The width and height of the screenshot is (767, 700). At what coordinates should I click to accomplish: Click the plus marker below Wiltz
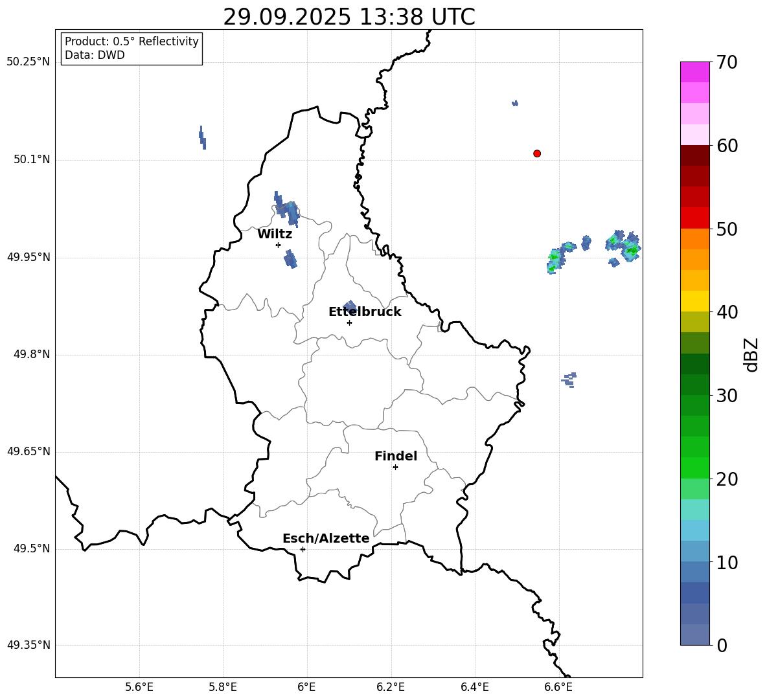point(279,245)
